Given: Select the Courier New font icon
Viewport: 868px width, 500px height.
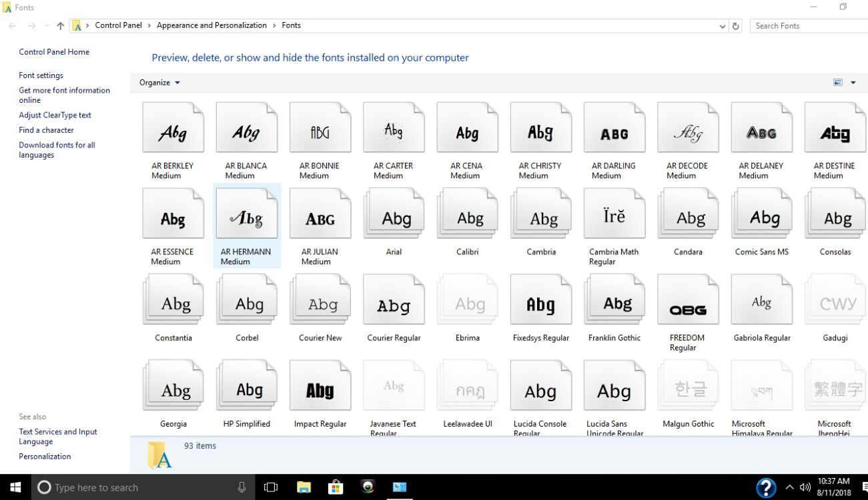Looking at the screenshot, I should tap(320, 300).
